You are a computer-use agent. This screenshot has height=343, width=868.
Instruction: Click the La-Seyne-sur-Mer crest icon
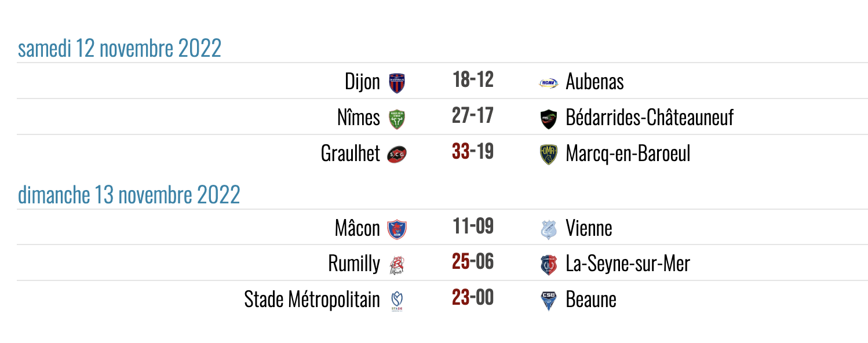[548, 265]
